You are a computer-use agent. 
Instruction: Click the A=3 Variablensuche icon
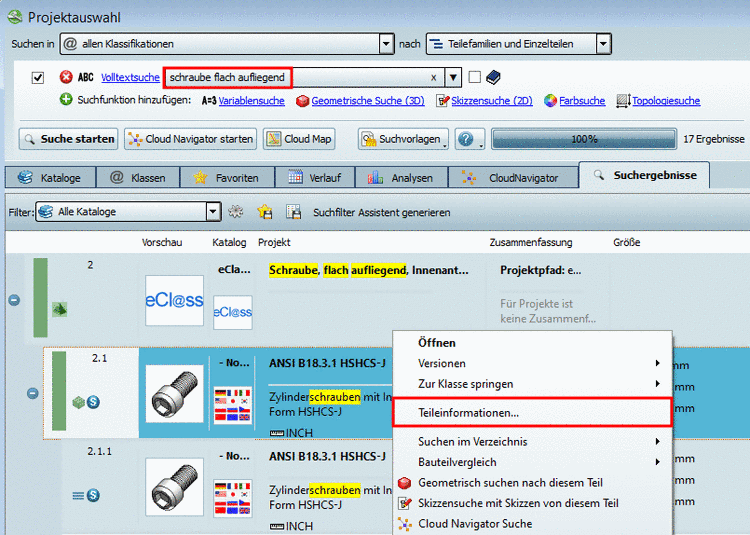(209, 101)
